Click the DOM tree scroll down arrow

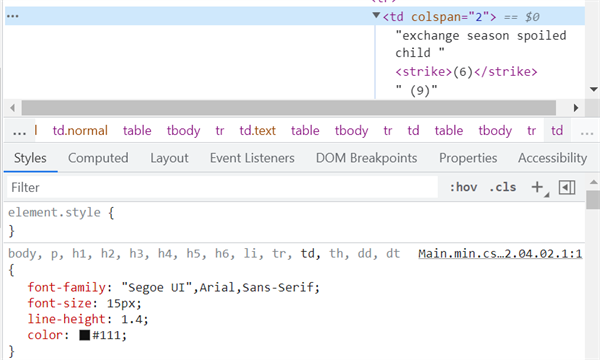coord(593,90)
